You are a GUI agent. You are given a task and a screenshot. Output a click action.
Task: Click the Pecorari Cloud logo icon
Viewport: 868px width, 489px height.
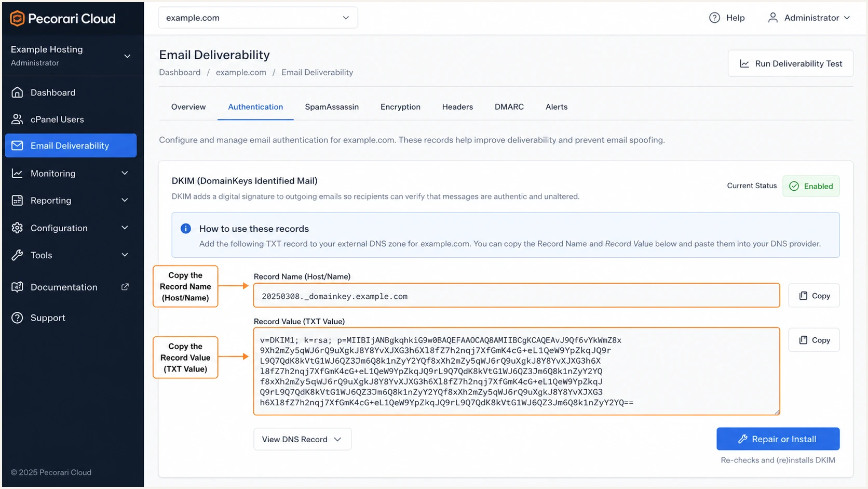(x=17, y=19)
